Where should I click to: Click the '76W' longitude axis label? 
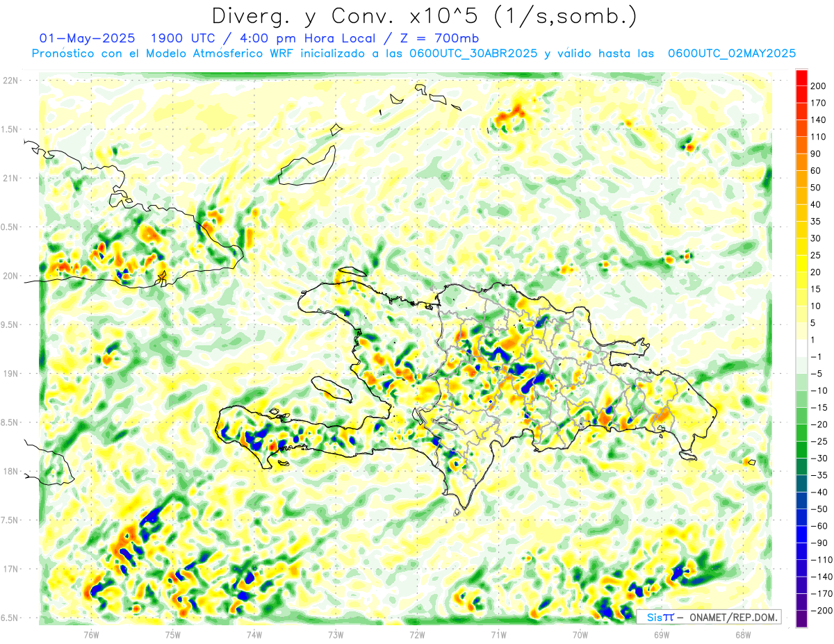[x=91, y=634]
